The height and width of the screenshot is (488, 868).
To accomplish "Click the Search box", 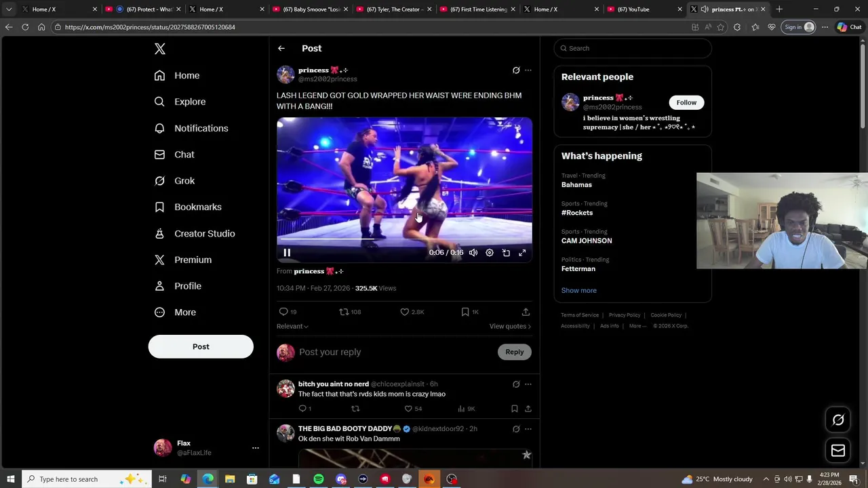I will point(633,48).
